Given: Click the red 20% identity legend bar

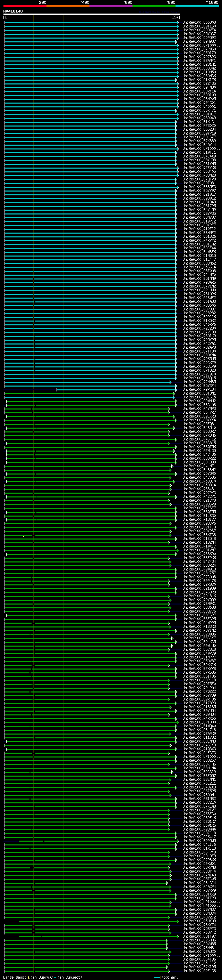Looking at the screenshot, I should click(x=25, y=6).
